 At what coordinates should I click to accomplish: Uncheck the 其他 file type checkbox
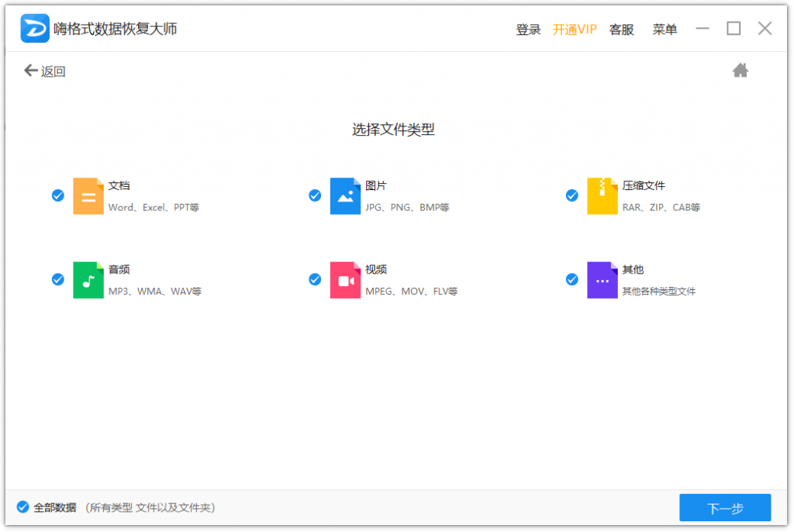click(572, 279)
